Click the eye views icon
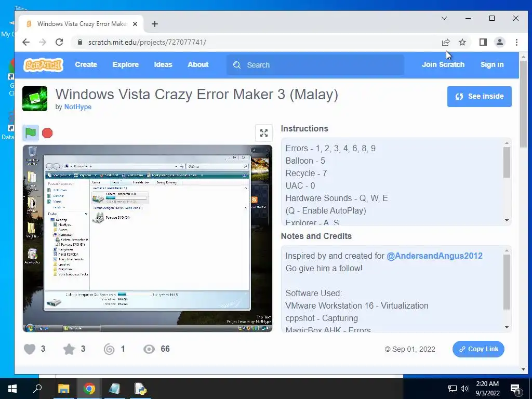Viewport: 532px width, 399px height. (x=149, y=349)
